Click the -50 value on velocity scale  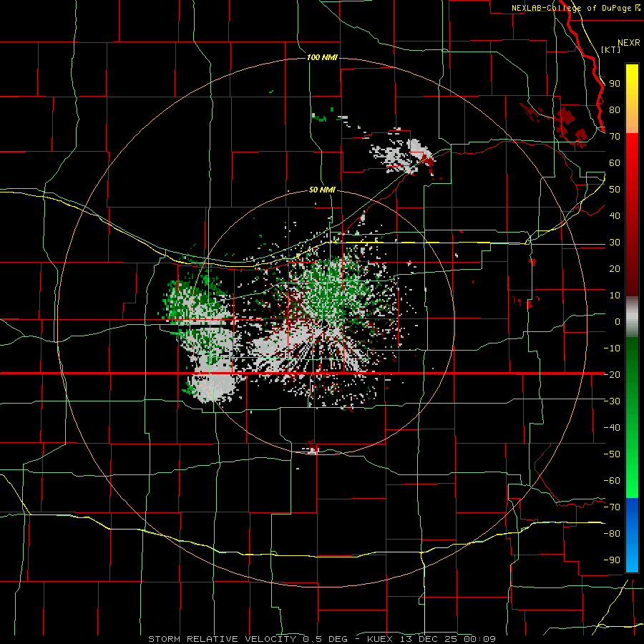click(x=612, y=454)
